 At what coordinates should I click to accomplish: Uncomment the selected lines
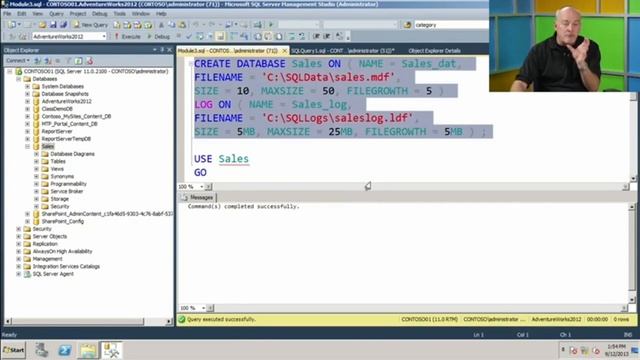(302, 36)
